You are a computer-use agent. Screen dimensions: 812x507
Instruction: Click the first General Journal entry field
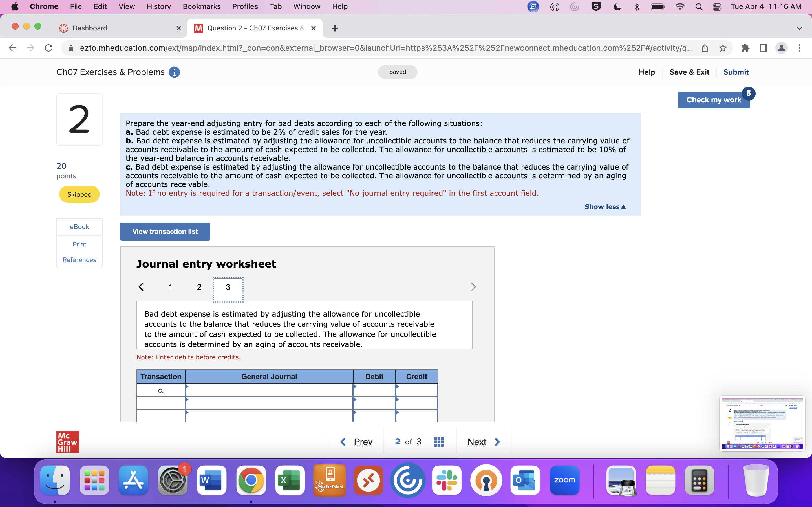268,390
